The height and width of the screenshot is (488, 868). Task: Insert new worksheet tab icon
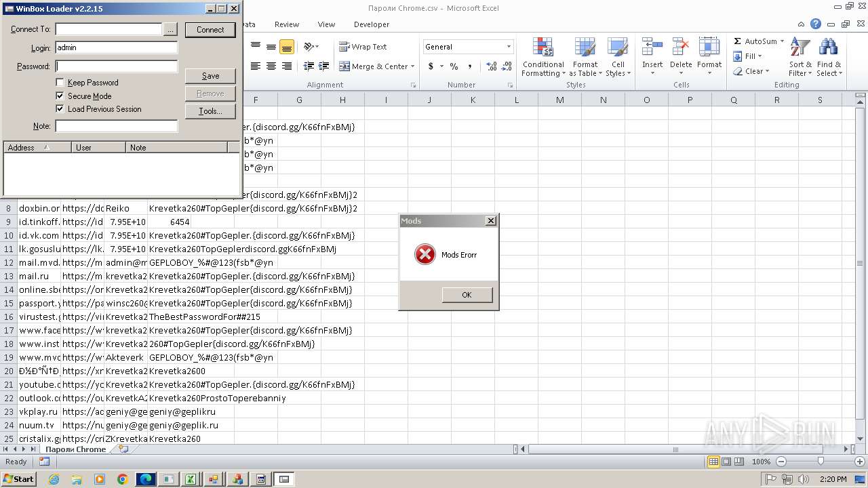click(x=123, y=449)
